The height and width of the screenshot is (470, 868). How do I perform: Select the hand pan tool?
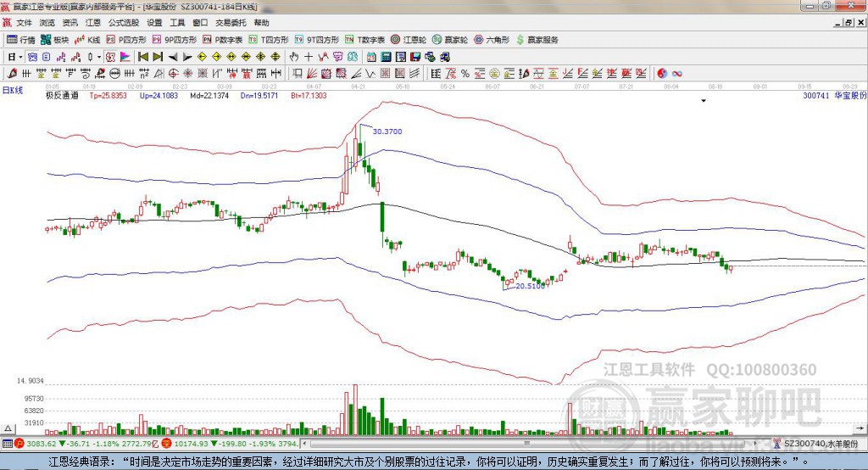click(x=294, y=57)
